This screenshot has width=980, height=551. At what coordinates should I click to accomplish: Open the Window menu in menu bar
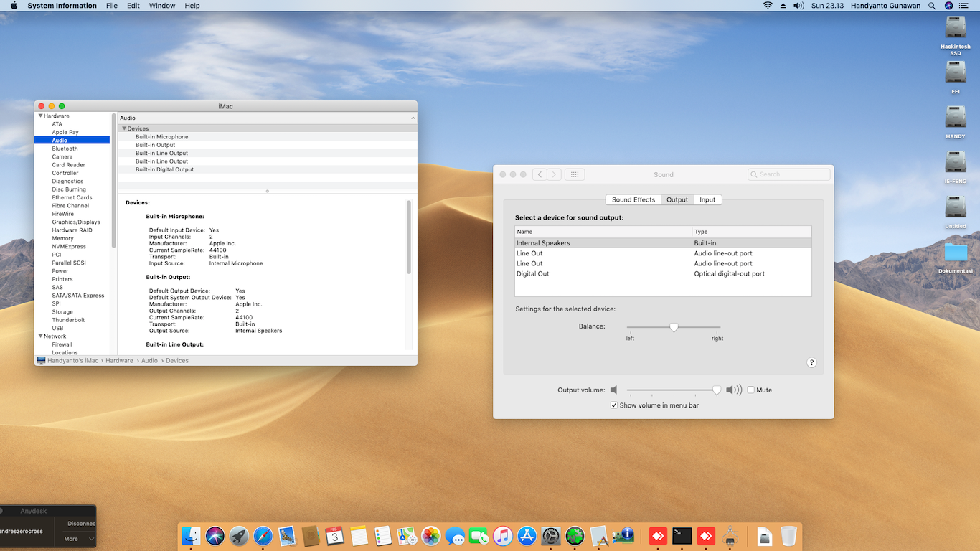(x=162, y=6)
